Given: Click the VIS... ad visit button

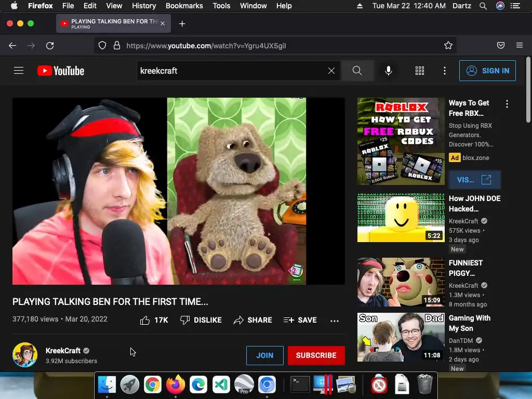Looking at the screenshot, I should [x=474, y=179].
